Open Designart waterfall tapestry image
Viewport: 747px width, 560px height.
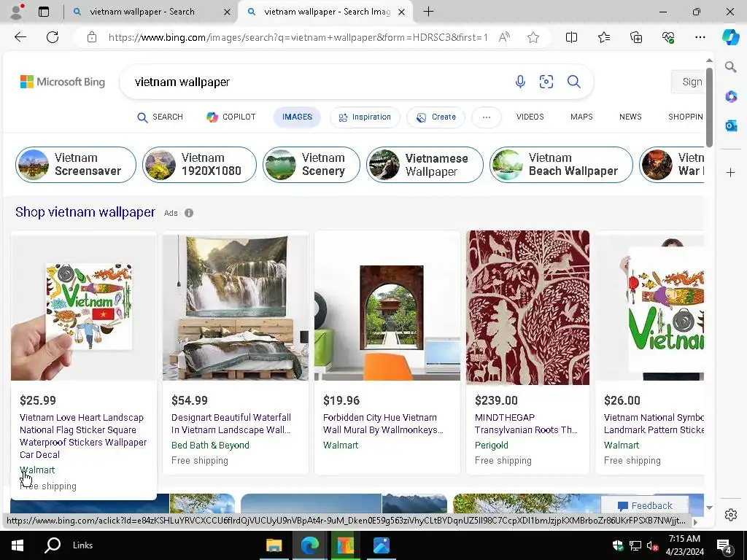[236, 306]
